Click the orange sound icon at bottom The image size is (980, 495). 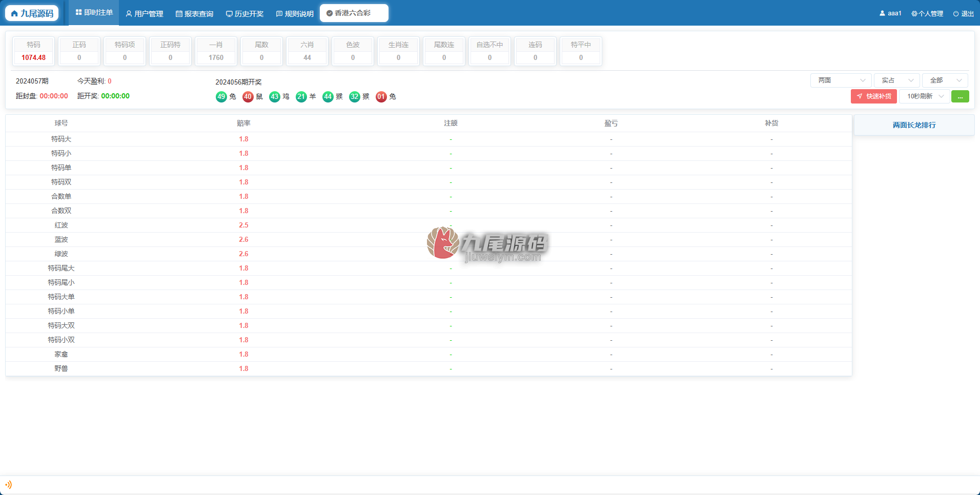pyautogui.click(x=8, y=485)
